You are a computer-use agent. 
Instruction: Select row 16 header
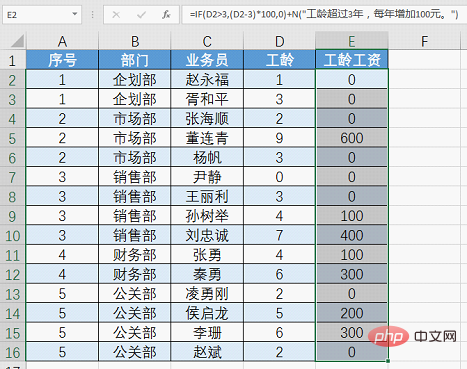[x=13, y=352]
